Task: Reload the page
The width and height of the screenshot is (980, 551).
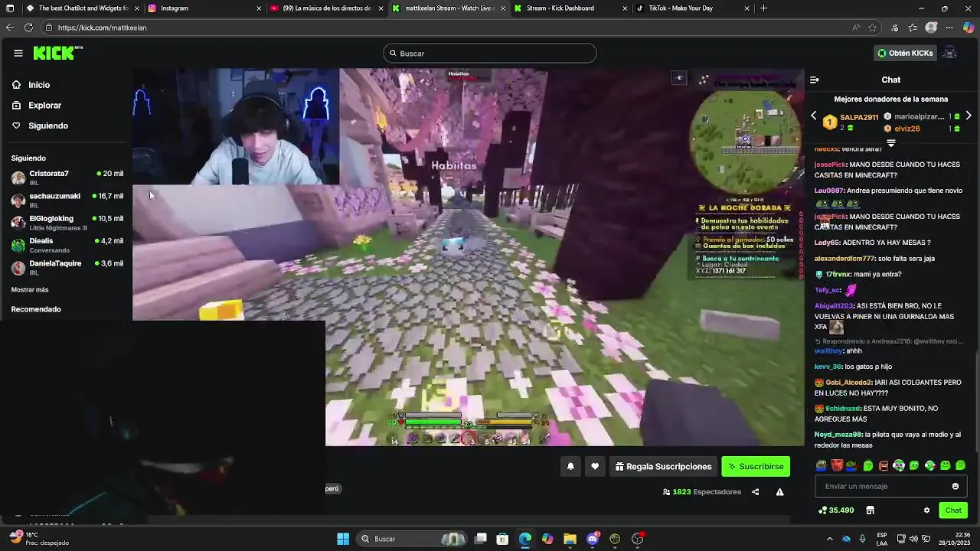Action: point(28,28)
